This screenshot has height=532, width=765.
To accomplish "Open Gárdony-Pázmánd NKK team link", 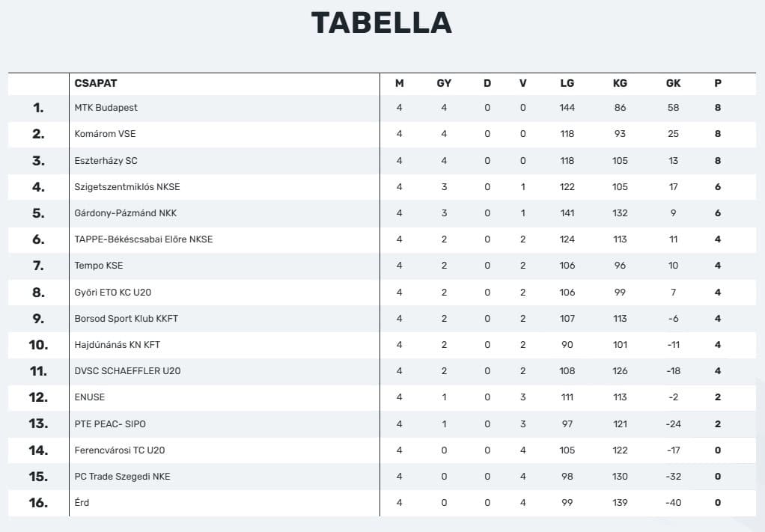I will pyautogui.click(x=127, y=213).
